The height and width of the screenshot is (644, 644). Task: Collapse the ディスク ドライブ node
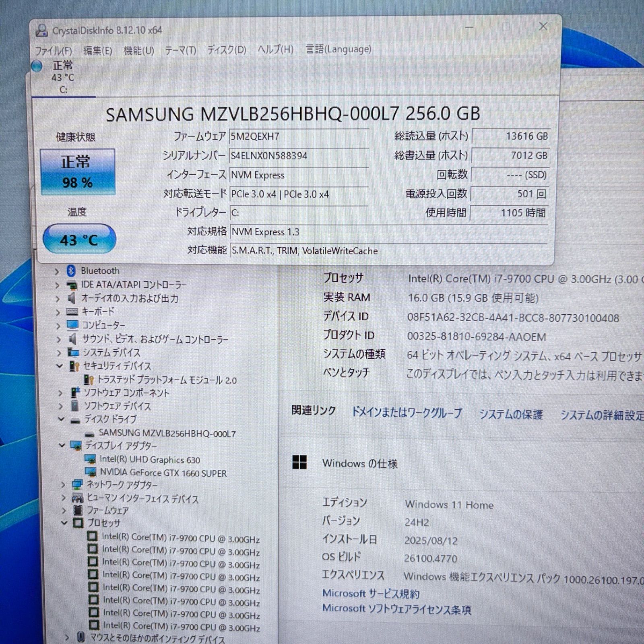[x=61, y=419]
